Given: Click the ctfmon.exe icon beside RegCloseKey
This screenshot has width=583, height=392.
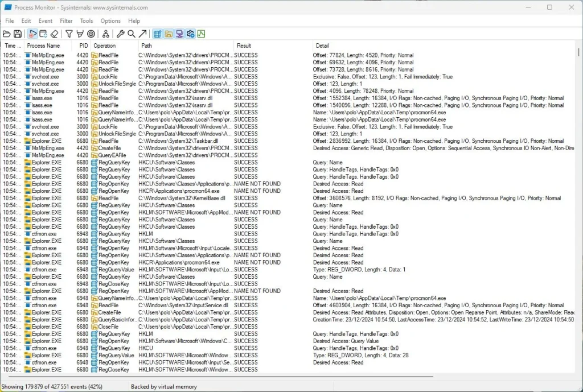Looking at the screenshot, I should pyautogui.click(x=27, y=284).
